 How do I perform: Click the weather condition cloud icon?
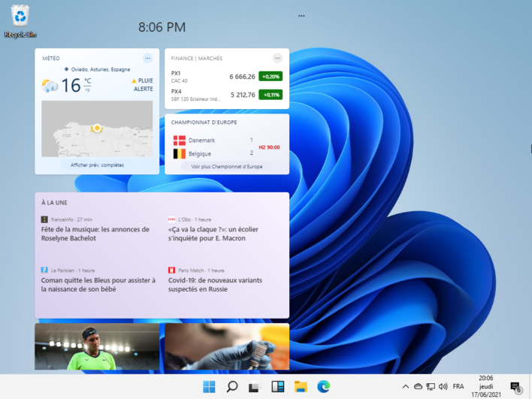tap(50, 86)
